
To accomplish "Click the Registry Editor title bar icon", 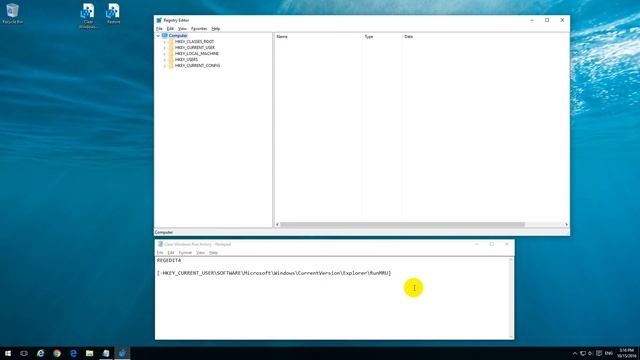I will pos(159,20).
